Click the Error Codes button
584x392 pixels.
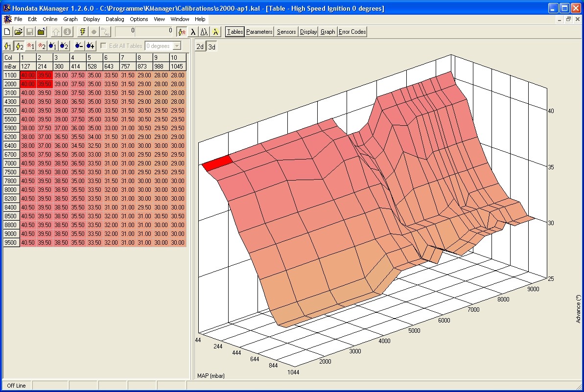[x=352, y=32]
